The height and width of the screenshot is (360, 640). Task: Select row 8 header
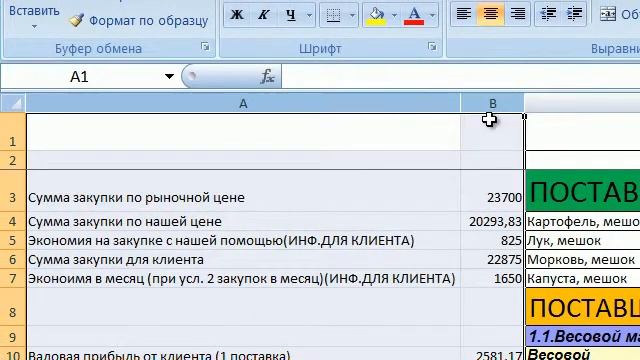[x=13, y=307]
